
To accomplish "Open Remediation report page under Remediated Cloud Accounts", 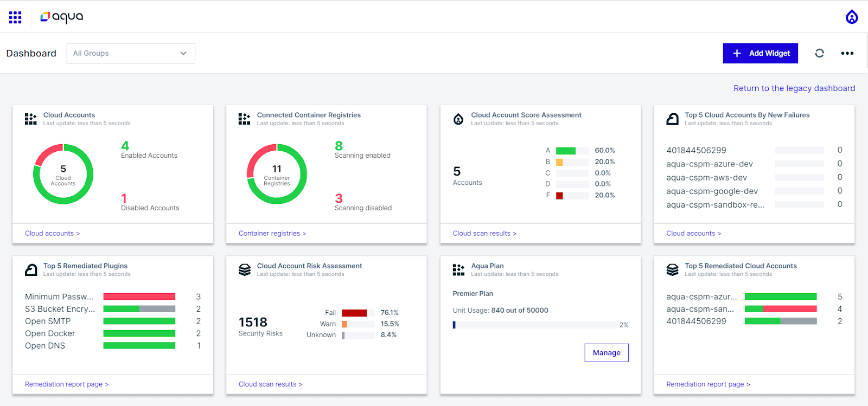I will click(x=708, y=384).
